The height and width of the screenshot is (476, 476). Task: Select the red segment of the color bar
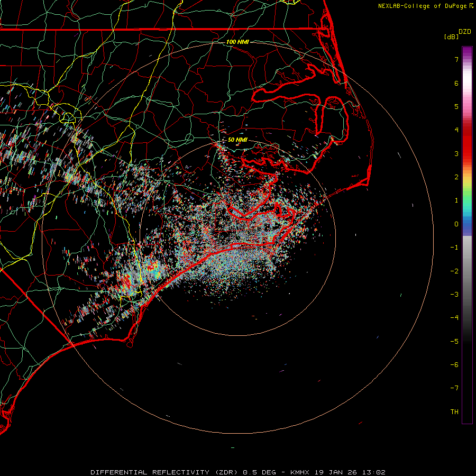click(x=467, y=143)
